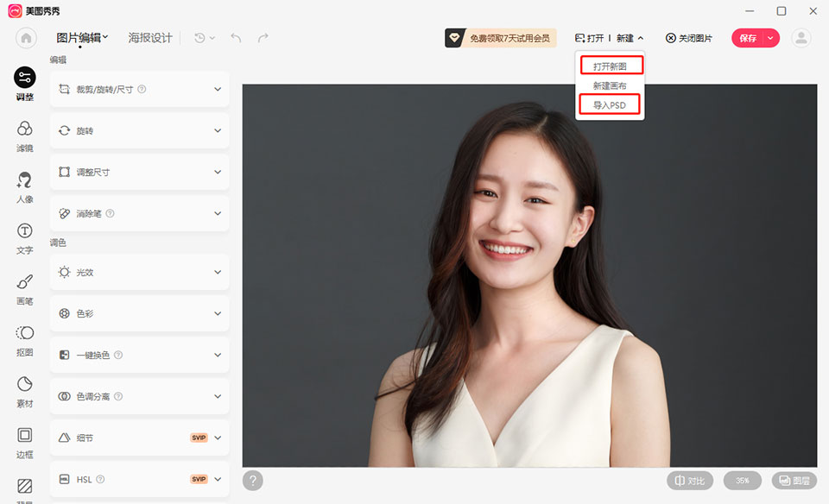Click the Home icon in top bar
The height and width of the screenshot is (504, 829).
[x=27, y=38]
